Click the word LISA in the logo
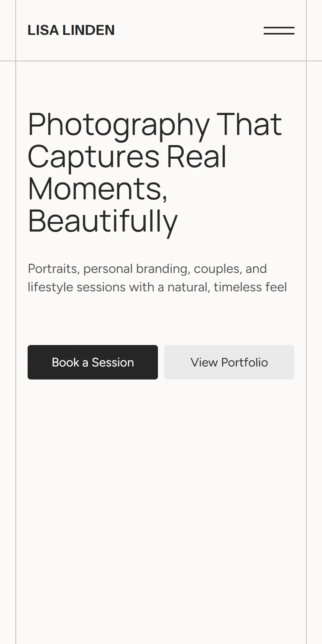This screenshot has height=644, width=322. coord(43,30)
